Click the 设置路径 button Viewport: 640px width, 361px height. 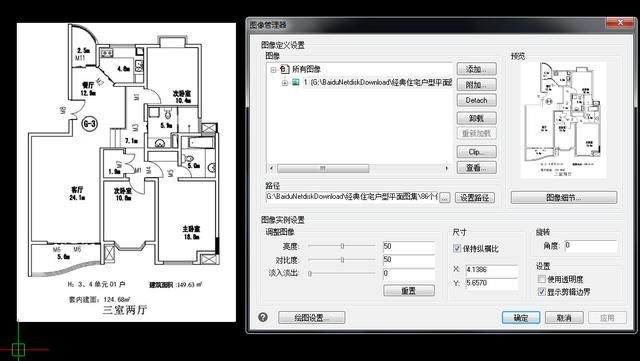coord(474,198)
